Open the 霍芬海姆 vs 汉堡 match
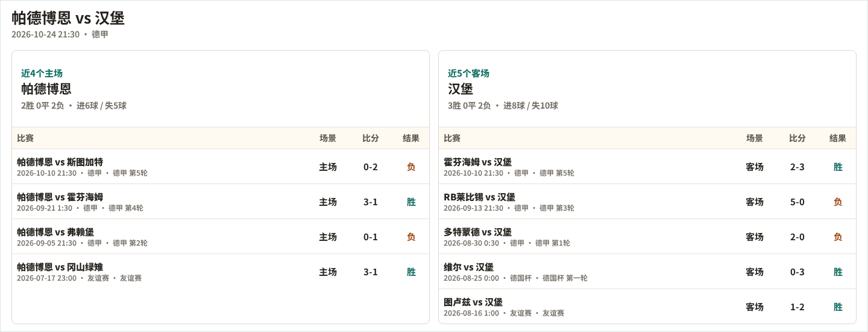Viewport: 868px width, 332px height. 647,167
